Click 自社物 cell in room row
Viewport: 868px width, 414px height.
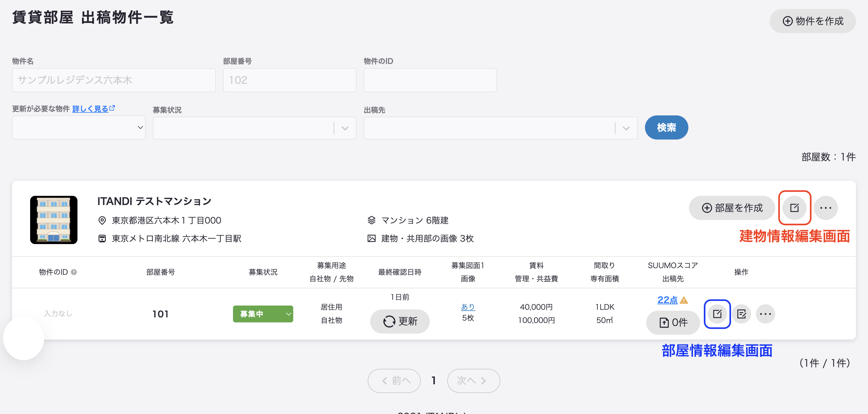pos(331,320)
